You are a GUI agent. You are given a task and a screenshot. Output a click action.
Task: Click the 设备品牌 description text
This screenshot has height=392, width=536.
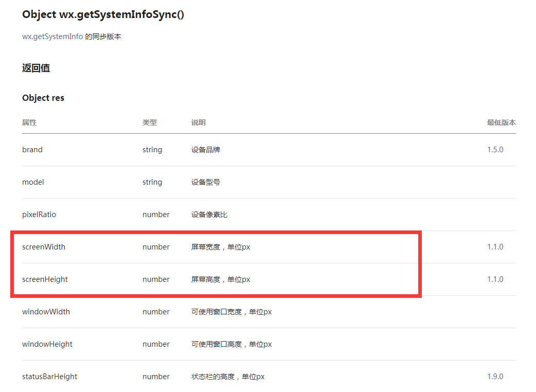205,149
